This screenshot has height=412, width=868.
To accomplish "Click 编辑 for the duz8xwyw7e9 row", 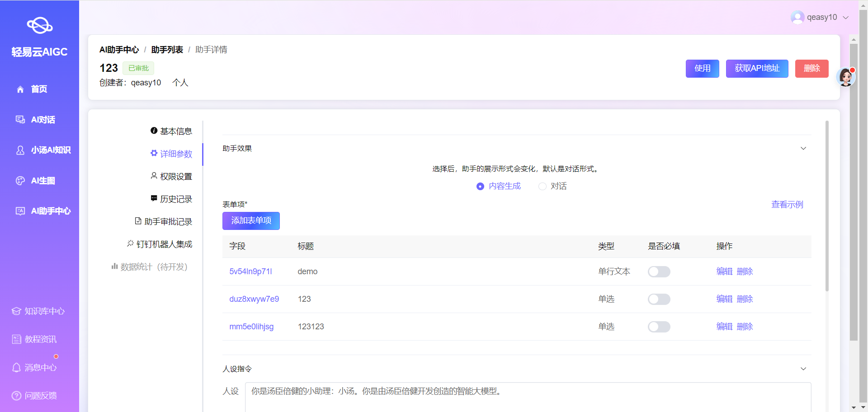I will point(724,299).
